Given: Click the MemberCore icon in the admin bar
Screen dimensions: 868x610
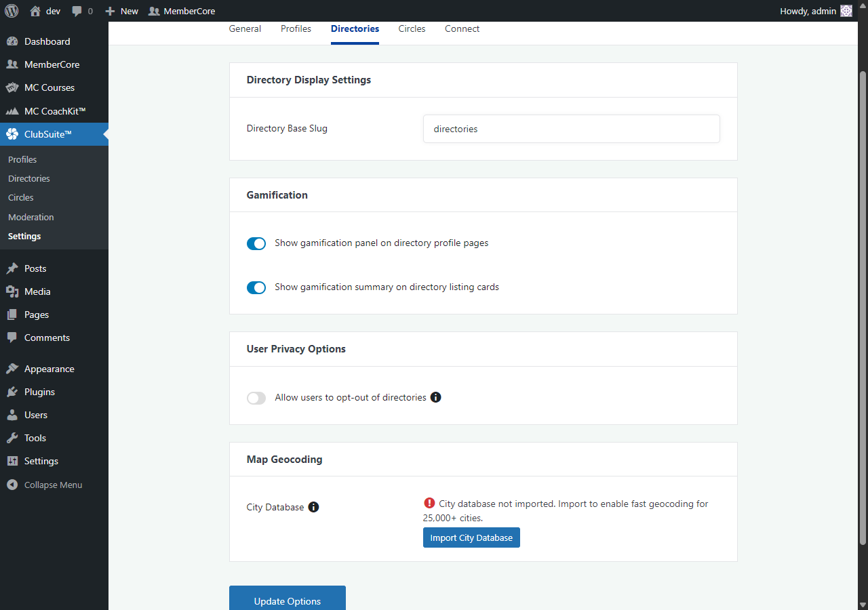Looking at the screenshot, I should (x=154, y=11).
